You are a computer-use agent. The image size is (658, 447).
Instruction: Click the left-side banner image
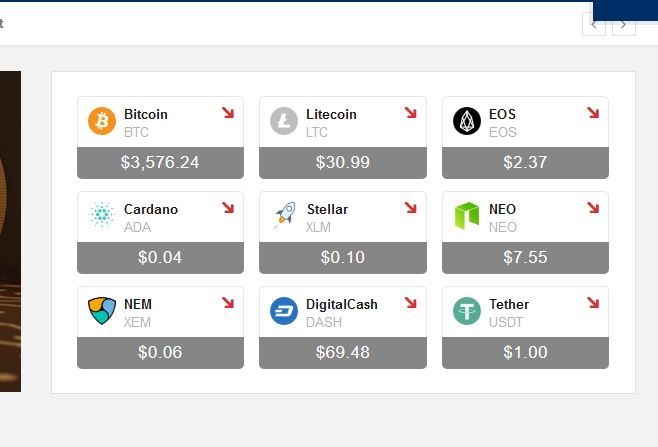tap(10, 230)
